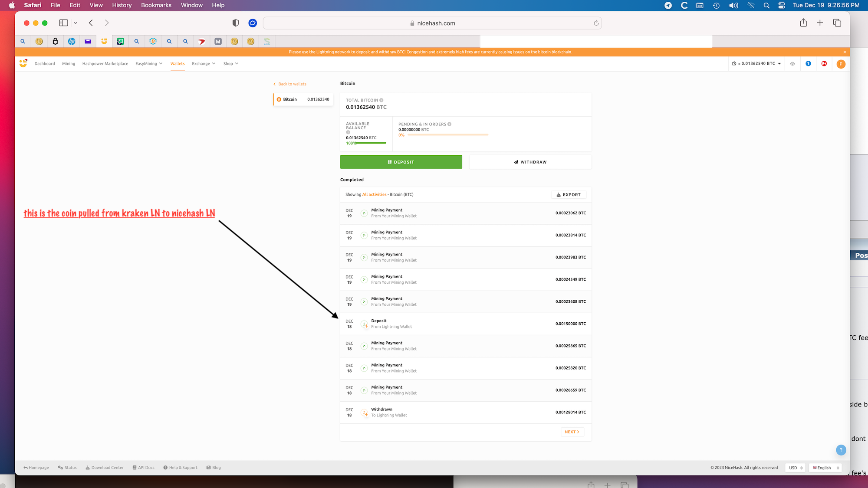This screenshot has height=488, width=868.
Task: Open notifications with the blue 1 badge
Action: pyautogui.click(x=808, y=63)
